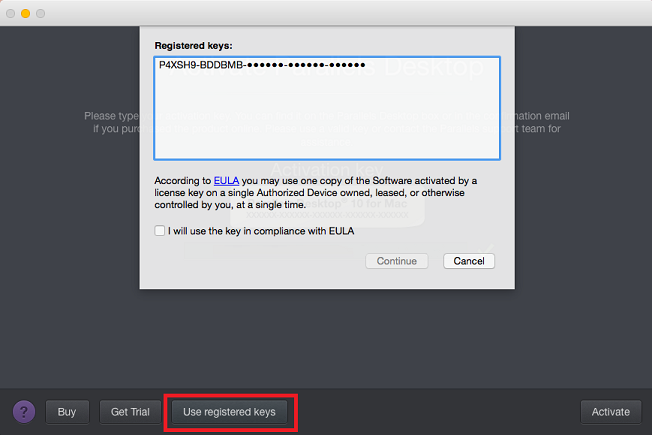
Task: Click the gray zoom window button
Action: pos(40,13)
